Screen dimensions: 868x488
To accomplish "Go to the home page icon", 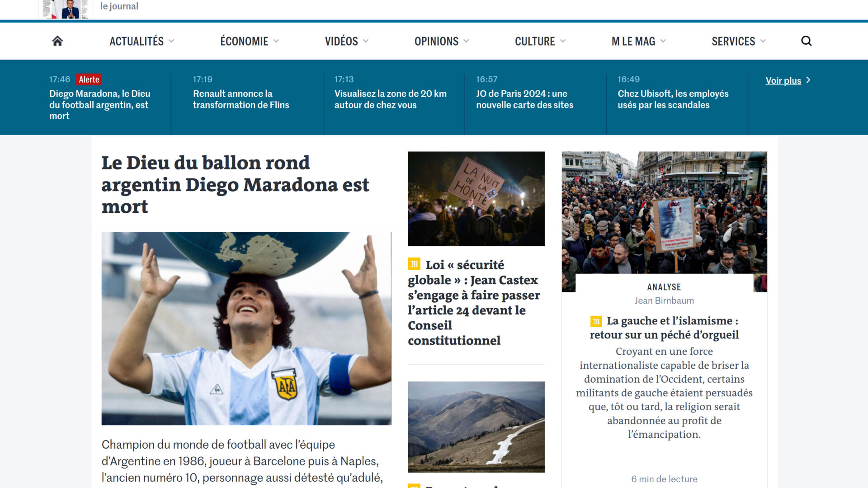I will click(x=57, y=41).
